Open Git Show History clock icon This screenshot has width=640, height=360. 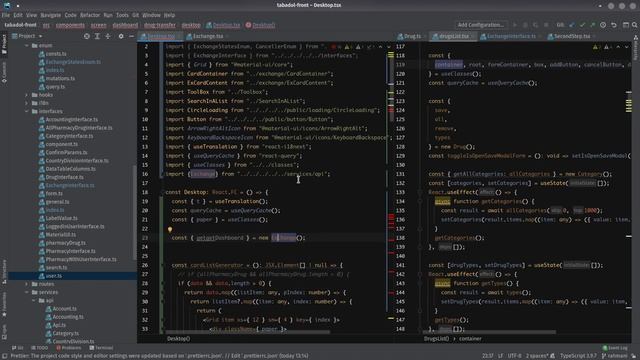603,25
